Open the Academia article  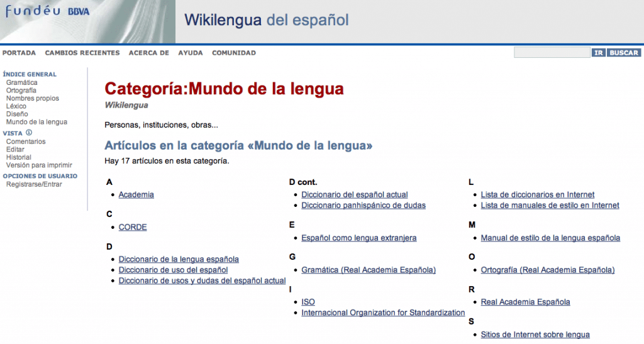[x=136, y=194]
